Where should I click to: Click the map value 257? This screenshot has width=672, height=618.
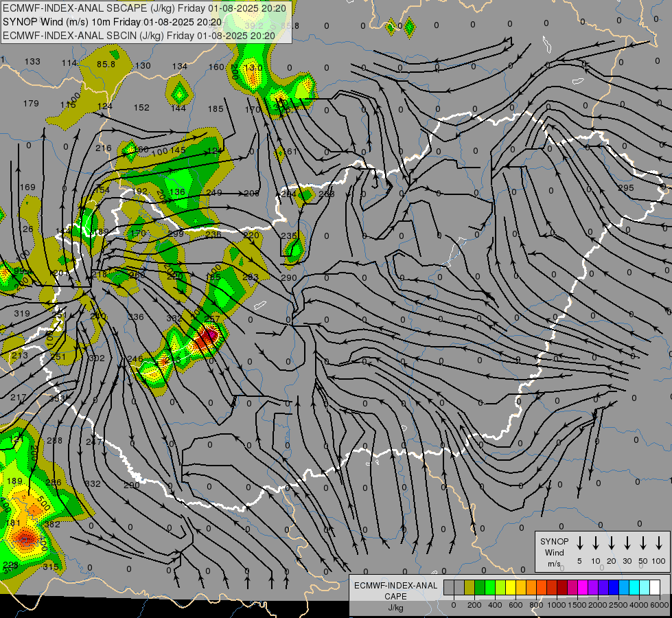pyautogui.click(x=211, y=319)
